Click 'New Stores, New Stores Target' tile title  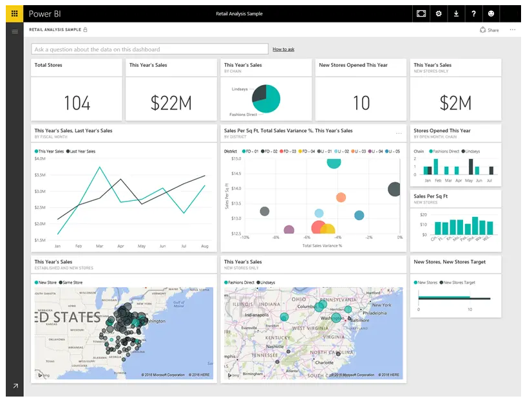[x=450, y=262]
